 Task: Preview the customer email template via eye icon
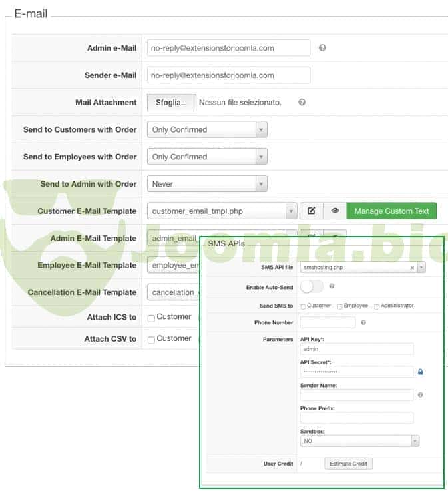335,211
